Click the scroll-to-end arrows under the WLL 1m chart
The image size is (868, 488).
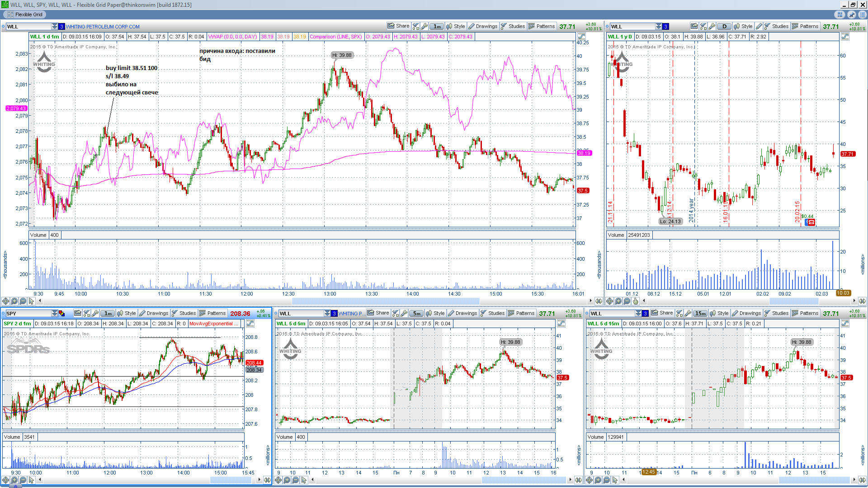599,301
